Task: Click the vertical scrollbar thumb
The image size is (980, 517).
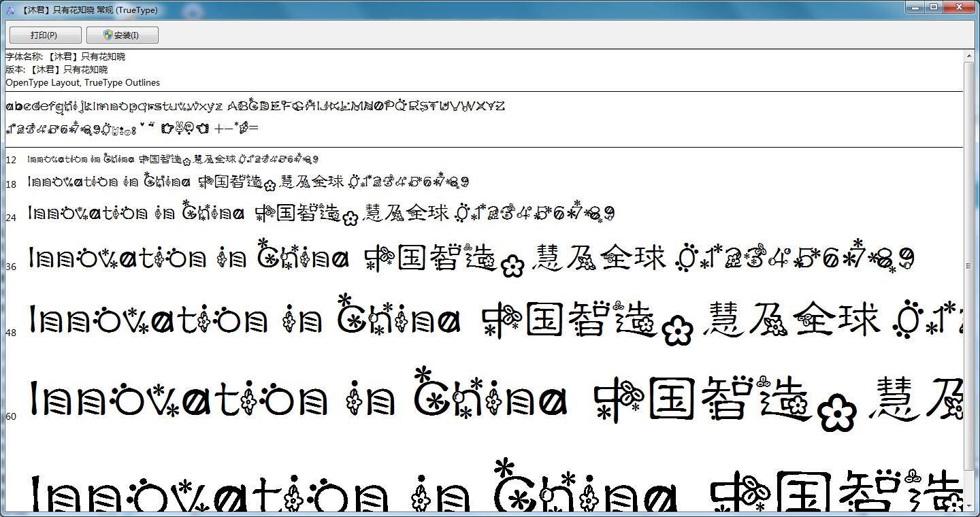Action: (x=970, y=265)
